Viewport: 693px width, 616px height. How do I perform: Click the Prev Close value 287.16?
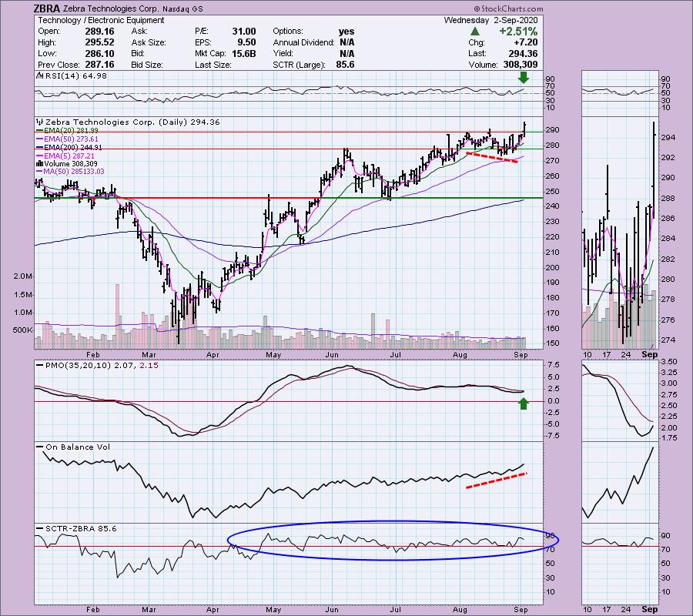pos(99,65)
